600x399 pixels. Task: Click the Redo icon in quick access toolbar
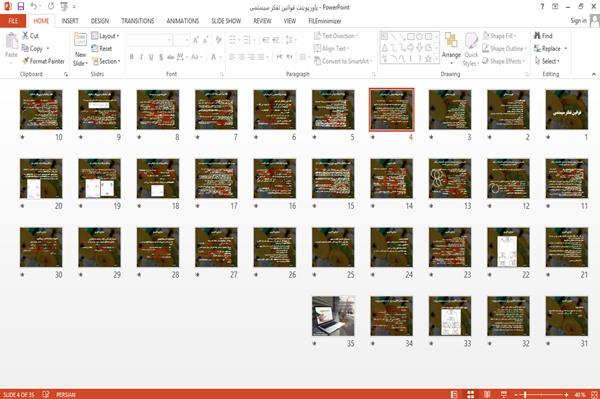point(51,7)
